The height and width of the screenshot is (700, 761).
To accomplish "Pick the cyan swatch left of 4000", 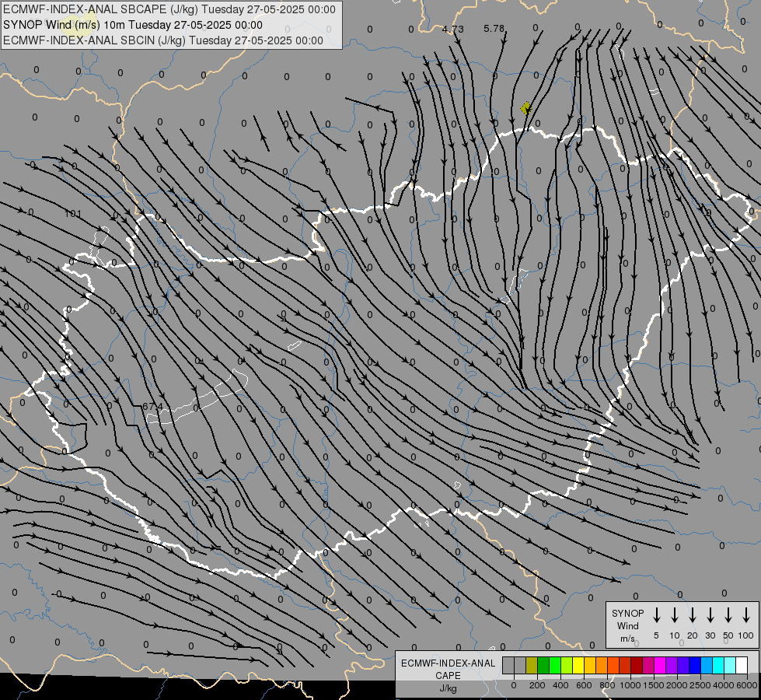I will pyautogui.click(x=719, y=665).
